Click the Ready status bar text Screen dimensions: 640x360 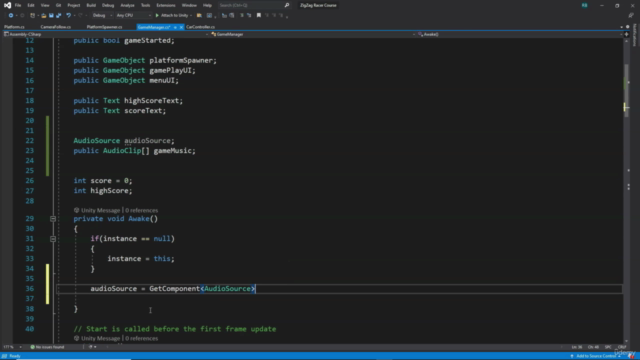[x=15, y=356]
